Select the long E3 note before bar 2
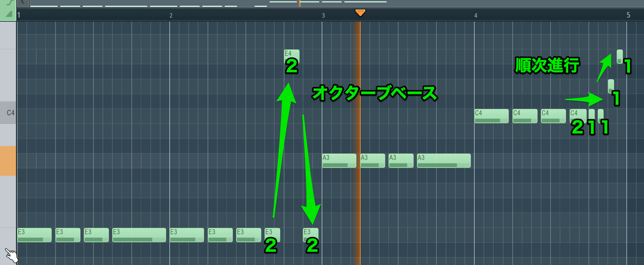 (x=139, y=235)
